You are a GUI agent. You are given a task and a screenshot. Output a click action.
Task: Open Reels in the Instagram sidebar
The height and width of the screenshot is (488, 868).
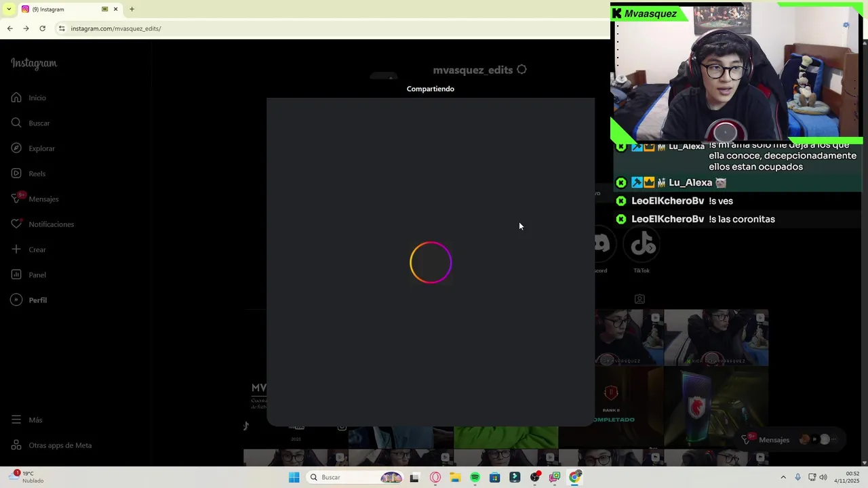[28, 174]
